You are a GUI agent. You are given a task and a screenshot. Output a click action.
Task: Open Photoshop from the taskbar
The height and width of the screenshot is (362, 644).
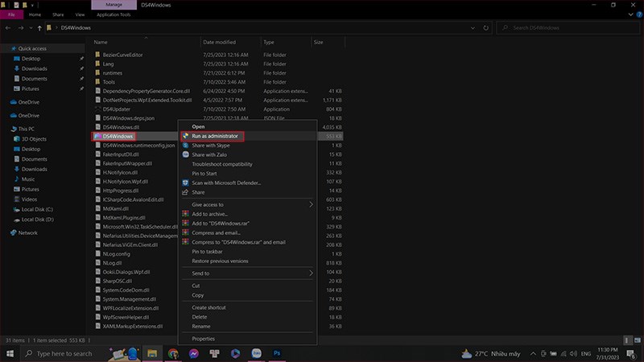pos(278,353)
